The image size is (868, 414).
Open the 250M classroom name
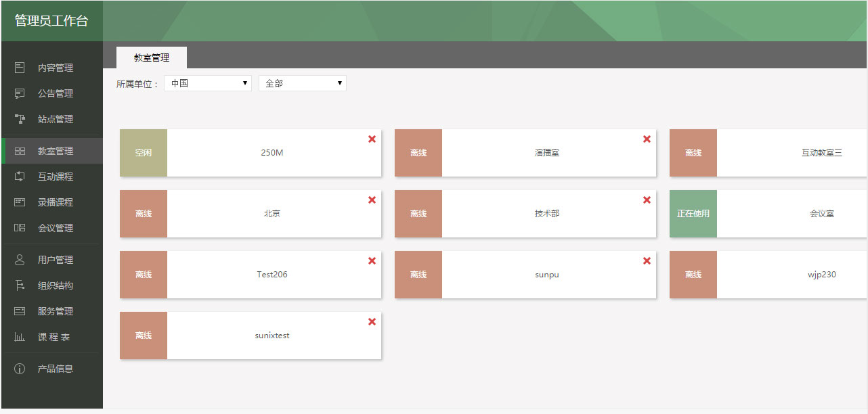coord(272,153)
